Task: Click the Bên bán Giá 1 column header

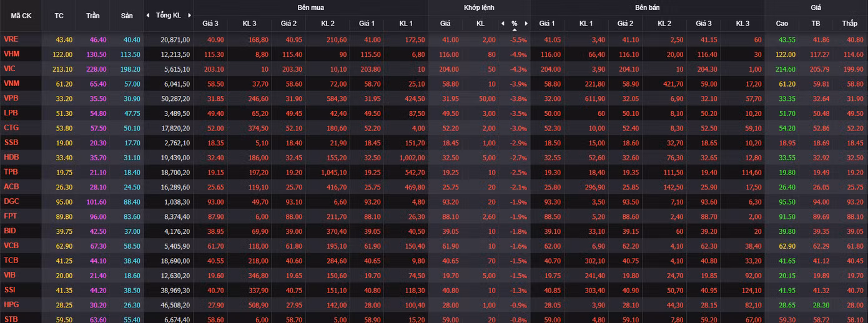Action: [547, 24]
